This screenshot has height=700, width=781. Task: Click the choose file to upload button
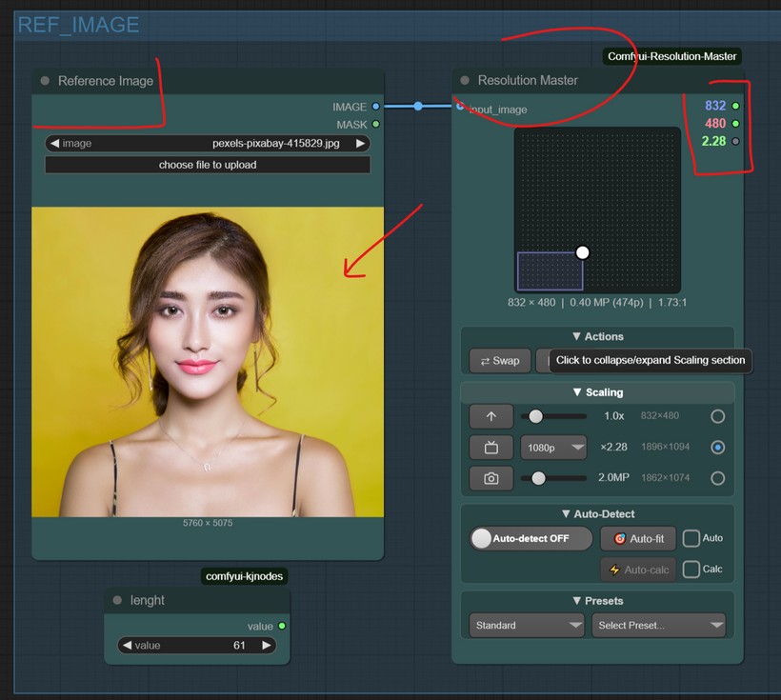208,165
